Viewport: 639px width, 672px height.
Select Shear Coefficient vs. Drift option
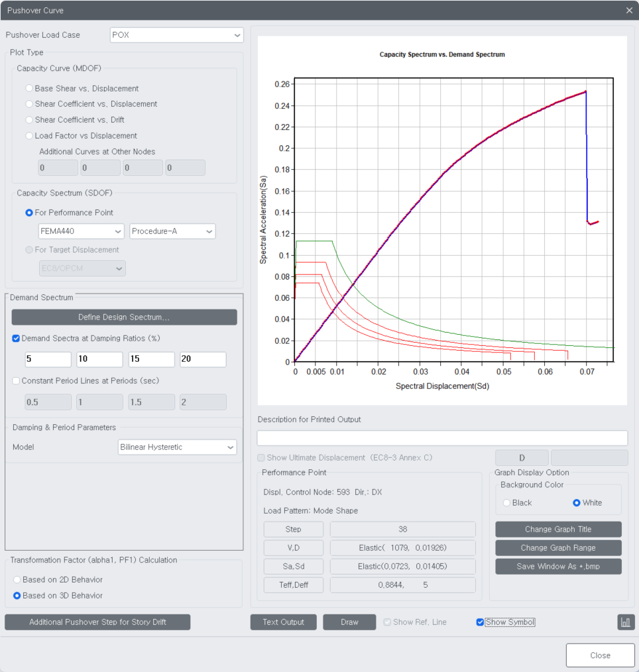click(x=29, y=119)
